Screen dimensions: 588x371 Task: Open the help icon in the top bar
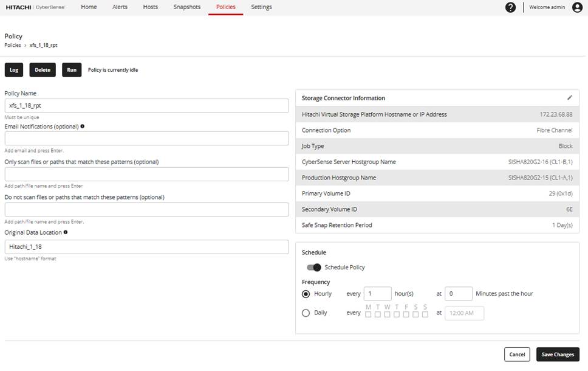[x=511, y=7]
